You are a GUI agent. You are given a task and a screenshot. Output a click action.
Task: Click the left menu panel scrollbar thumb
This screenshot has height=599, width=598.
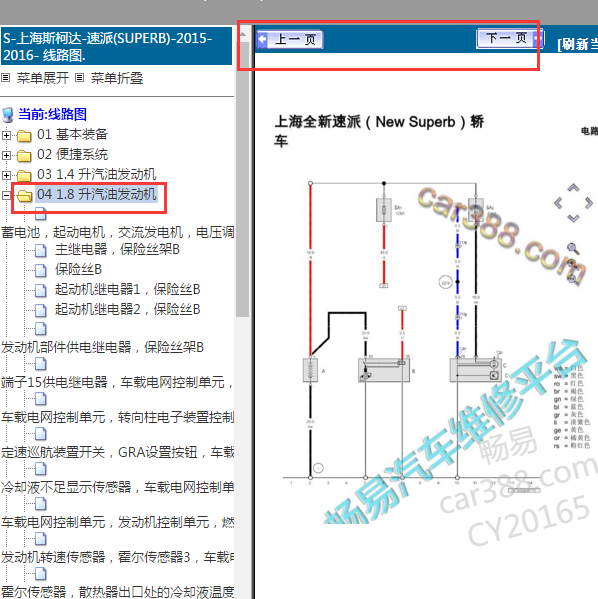[x=243, y=180]
